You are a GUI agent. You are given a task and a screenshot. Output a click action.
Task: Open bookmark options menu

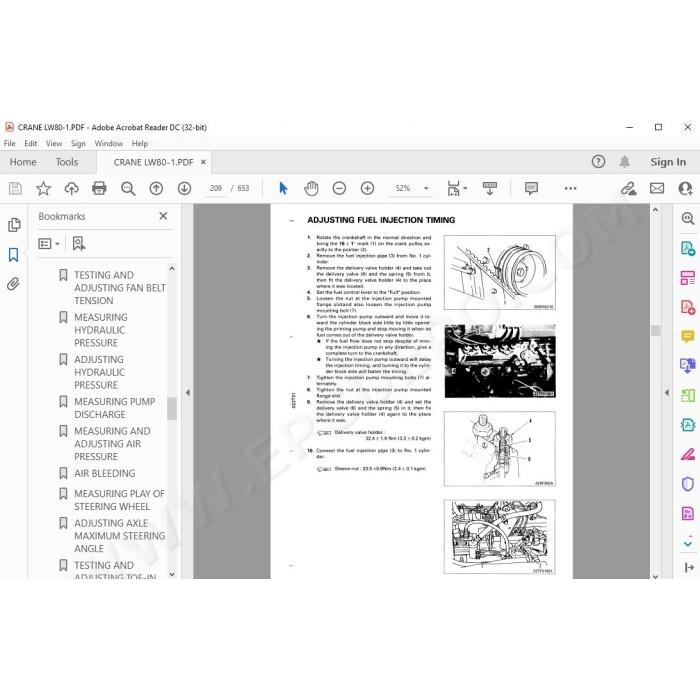click(x=49, y=244)
